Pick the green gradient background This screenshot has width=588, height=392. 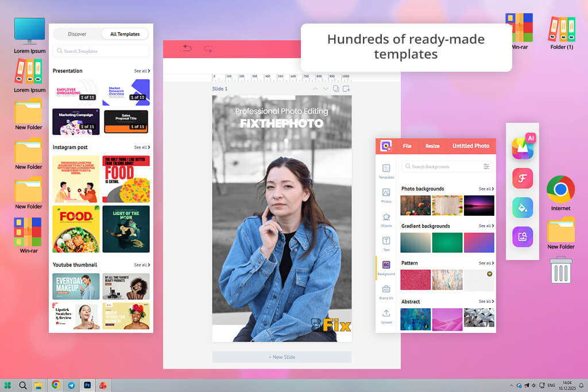tap(447, 242)
